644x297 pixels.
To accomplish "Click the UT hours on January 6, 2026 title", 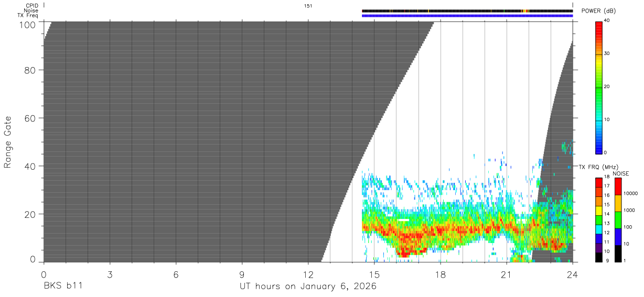I will pos(308,287).
